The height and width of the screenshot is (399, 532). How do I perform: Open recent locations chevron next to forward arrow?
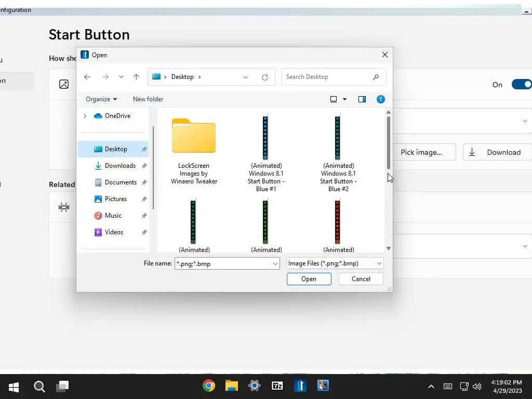(121, 77)
